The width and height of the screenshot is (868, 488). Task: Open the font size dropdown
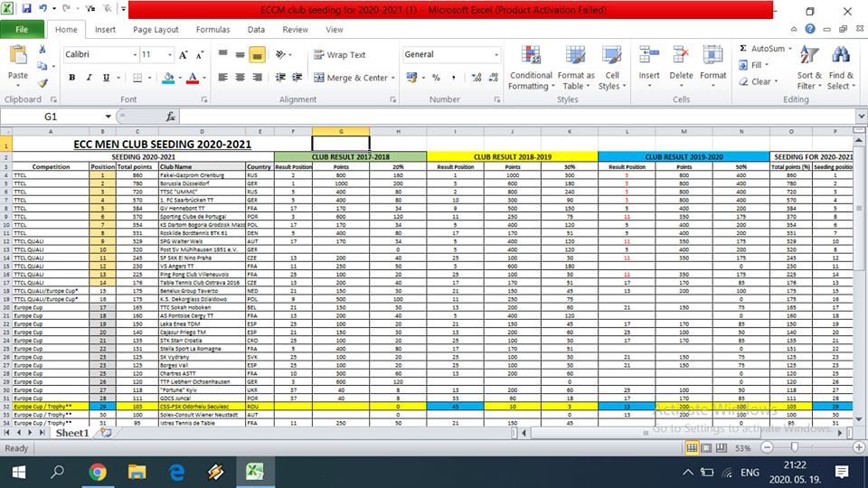pos(170,55)
